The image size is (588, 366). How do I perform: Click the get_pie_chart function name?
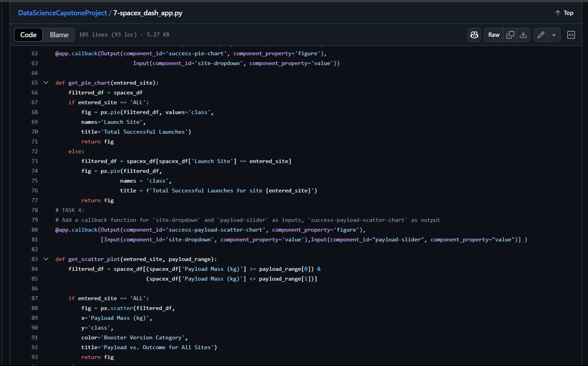[x=89, y=83]
